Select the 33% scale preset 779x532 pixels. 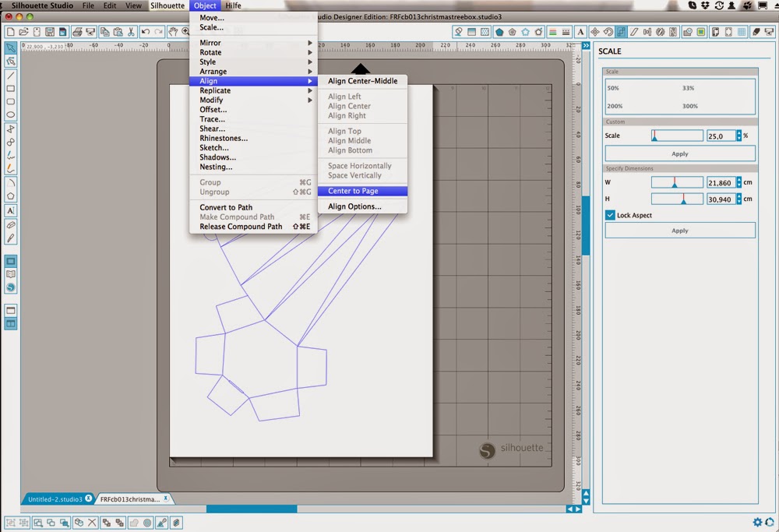[688, 88]
